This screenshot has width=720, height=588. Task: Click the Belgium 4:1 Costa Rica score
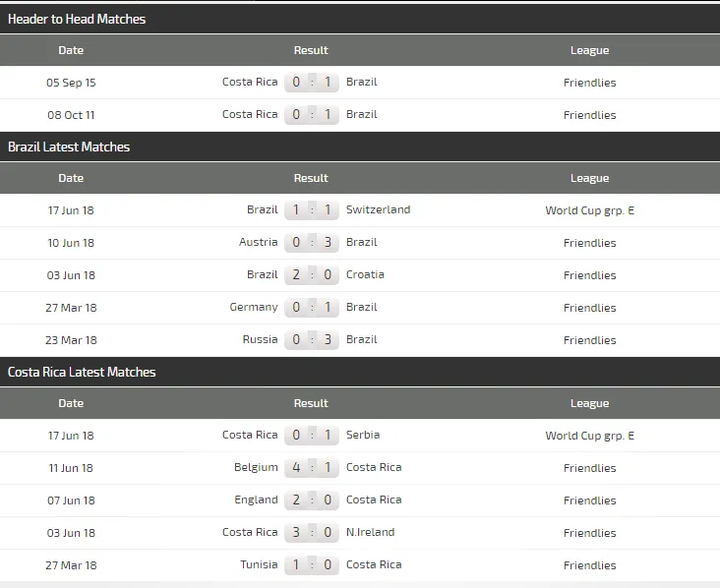(312, 467)
